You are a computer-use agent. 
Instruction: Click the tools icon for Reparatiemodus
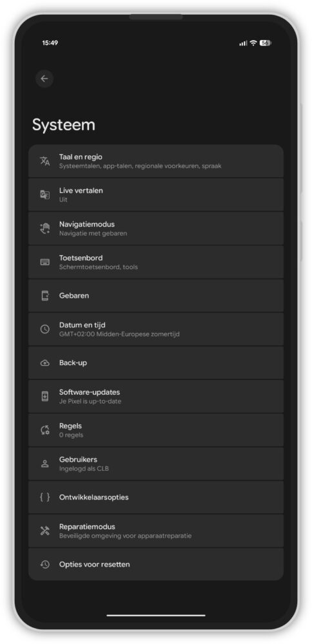pos(45,531)
